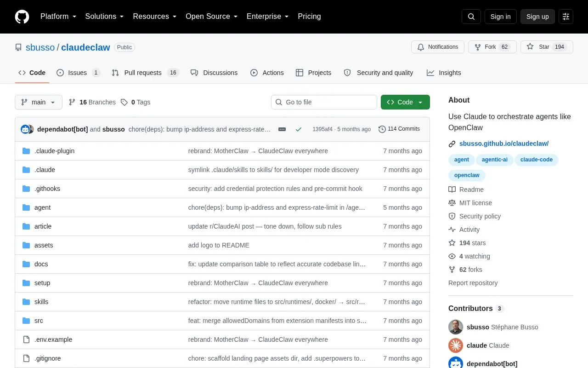The image size is (588, 368).
Task: Expand the main branch selector
Action: 39,102
